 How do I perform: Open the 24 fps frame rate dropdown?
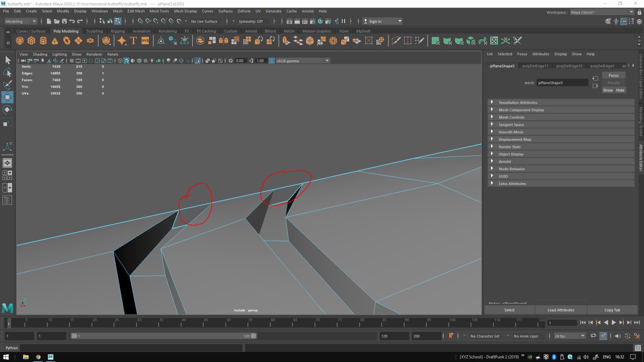[x=570, y=336]
